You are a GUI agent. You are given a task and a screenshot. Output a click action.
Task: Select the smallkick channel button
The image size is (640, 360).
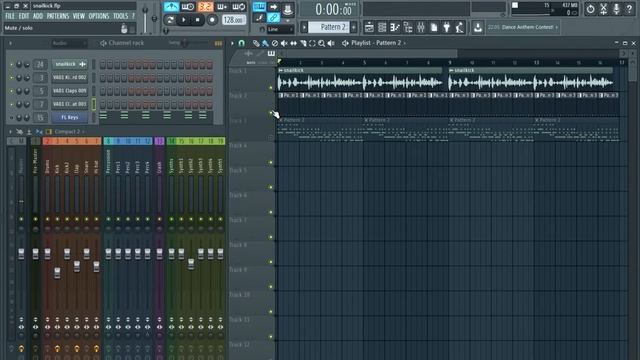[x=70, y=64]
